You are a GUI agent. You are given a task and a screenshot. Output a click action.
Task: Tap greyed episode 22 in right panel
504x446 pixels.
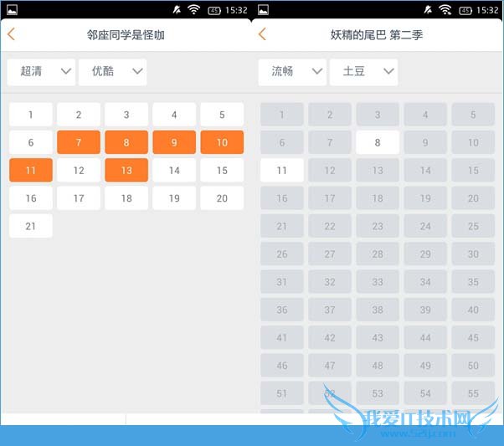coord(330,226)
